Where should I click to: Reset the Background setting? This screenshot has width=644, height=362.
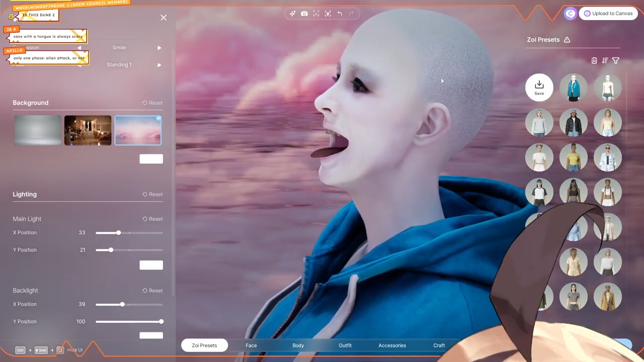[x=152, y=103]
